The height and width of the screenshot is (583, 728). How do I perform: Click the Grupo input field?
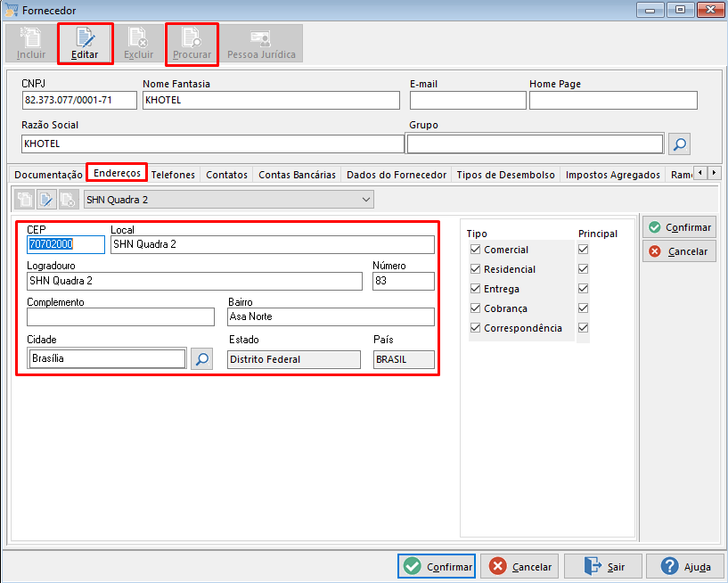[x=535, y=144]
